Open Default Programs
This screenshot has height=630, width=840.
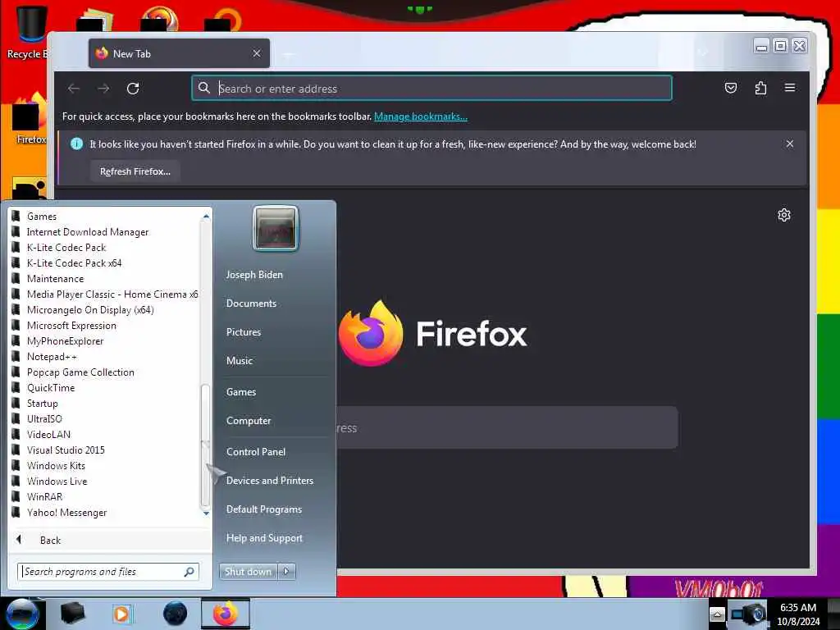click(264, 509)
